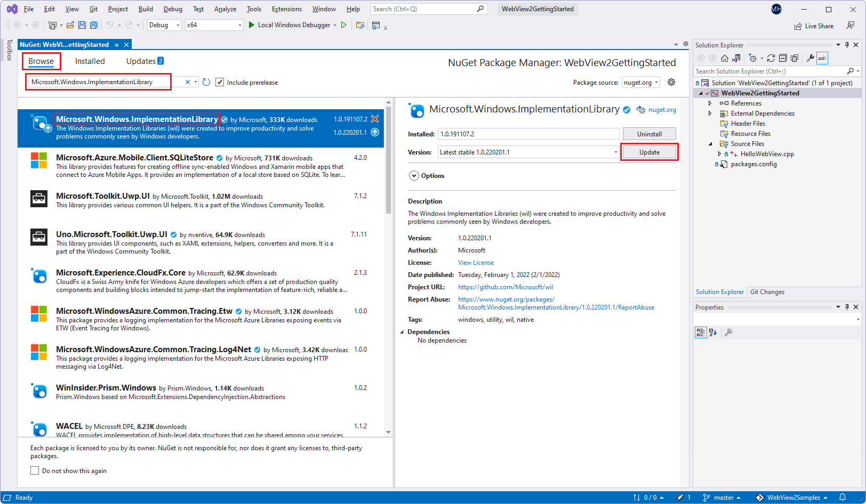This screenshot has width=866, height=504.
Task: Open NuGet package source settings gear
Action: tap(671, 82)
